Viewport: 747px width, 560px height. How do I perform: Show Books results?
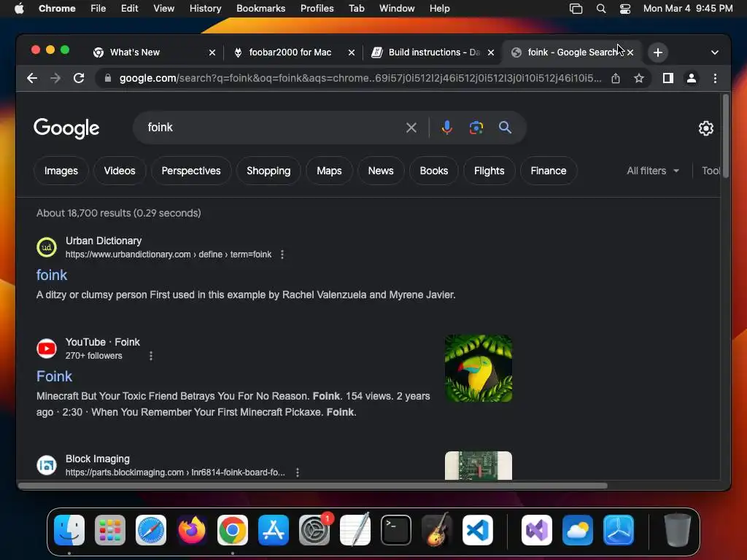click(433, 171)
